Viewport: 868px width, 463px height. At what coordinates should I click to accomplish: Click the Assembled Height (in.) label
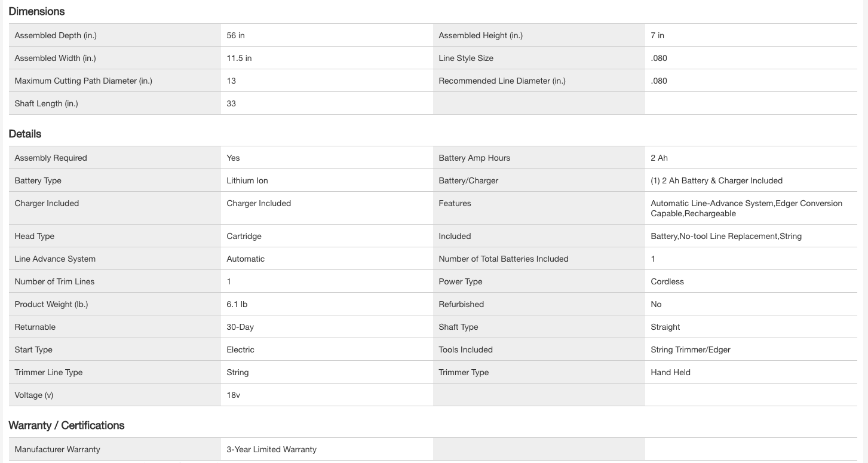(x=480, y=35)
